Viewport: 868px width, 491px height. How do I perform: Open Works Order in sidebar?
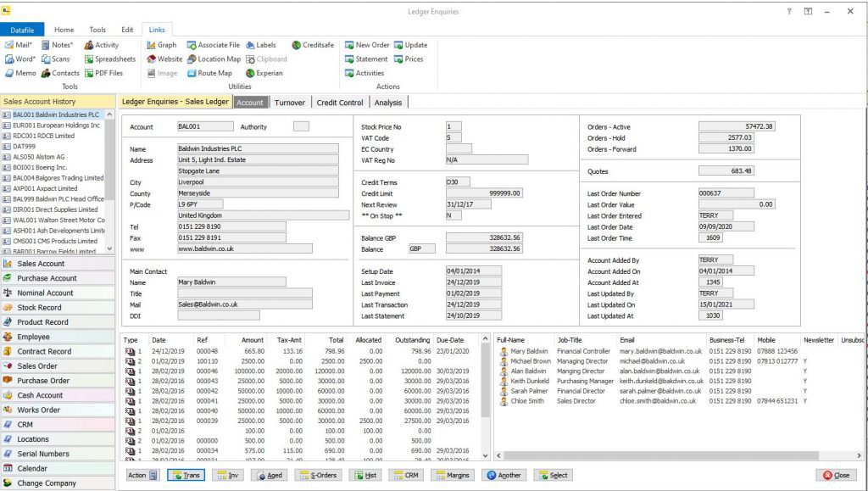pyautogui.click(x=58, y=410)
